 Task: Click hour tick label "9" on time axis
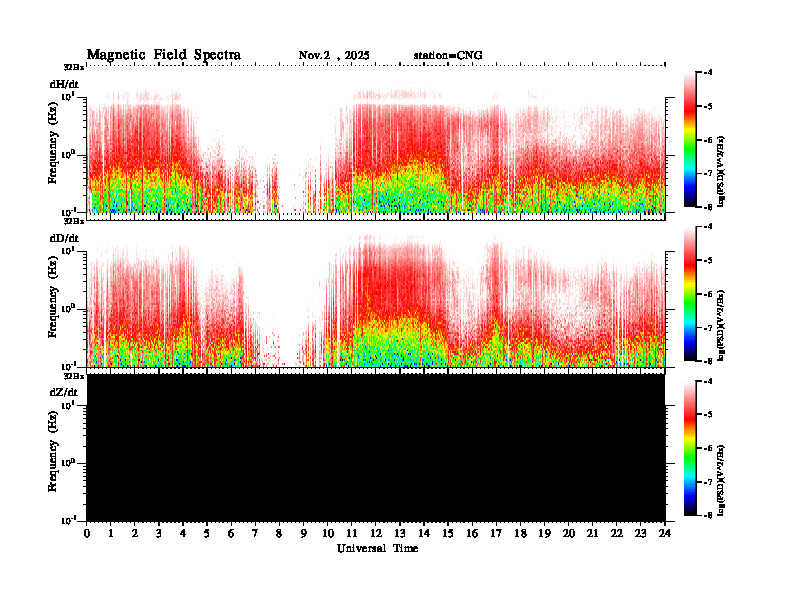click(x=304, y=534)
